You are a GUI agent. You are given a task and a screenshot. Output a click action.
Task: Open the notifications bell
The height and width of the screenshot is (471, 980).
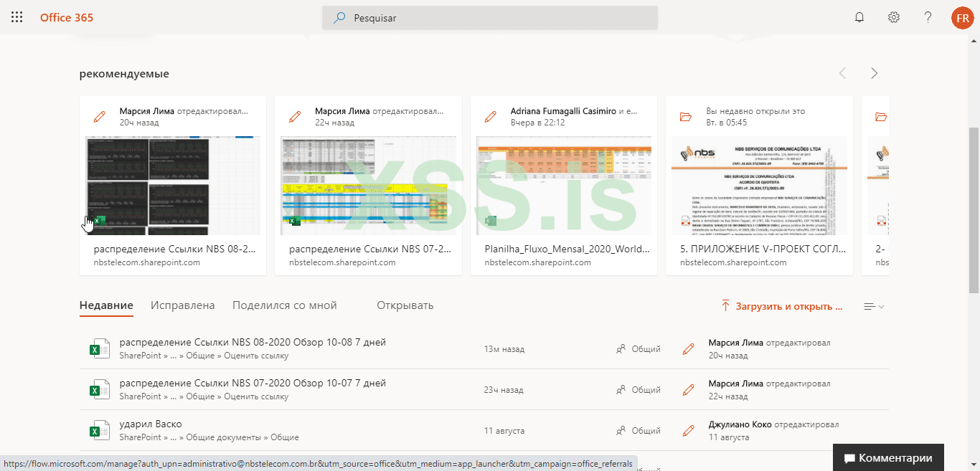pyautogui.click(x=859, y=17)
